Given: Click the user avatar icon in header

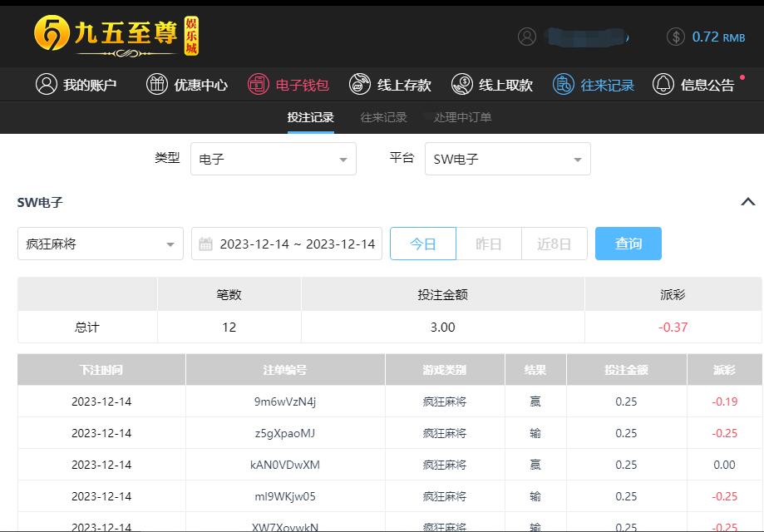Looking at the screenshot, I should pyautogui.click(x=527, y=37).
